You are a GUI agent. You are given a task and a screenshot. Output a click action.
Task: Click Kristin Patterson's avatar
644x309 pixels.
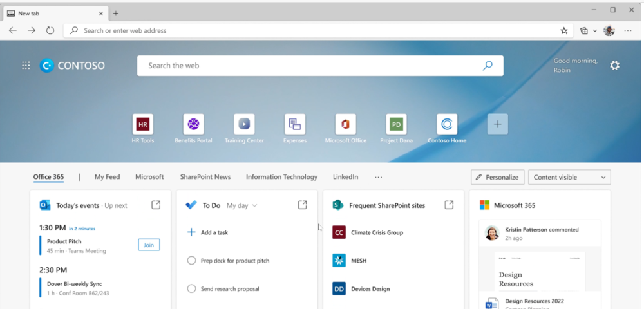[492, 233]
